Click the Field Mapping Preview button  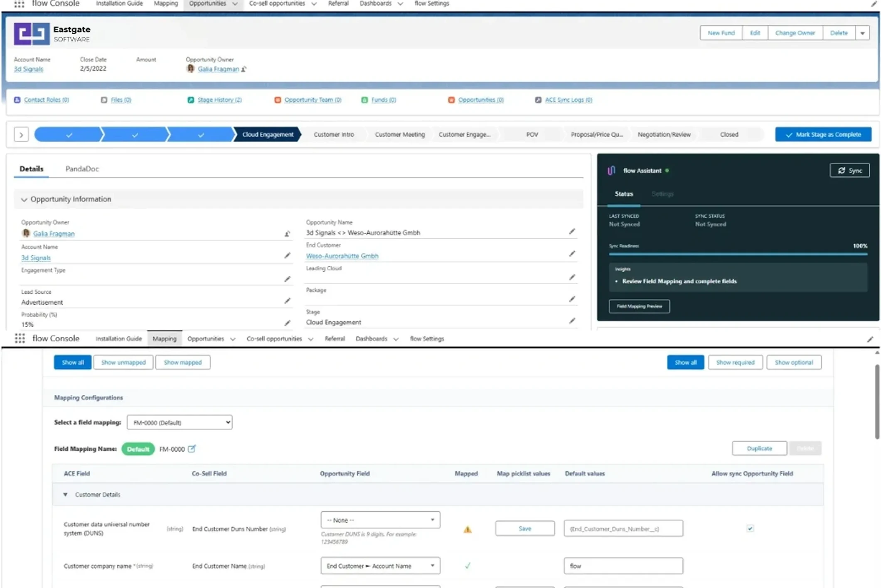pyautogui.click(x=639, y=306)
